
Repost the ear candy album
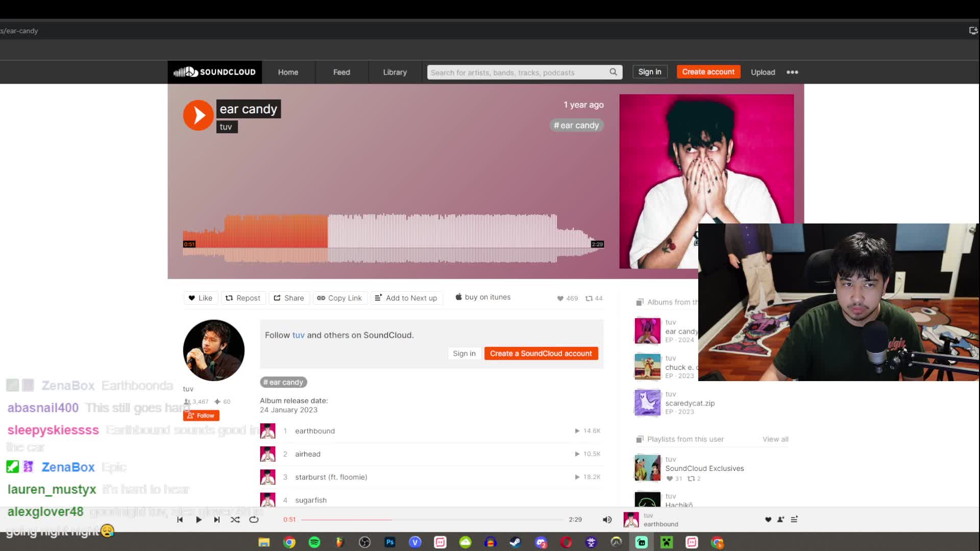243,298
